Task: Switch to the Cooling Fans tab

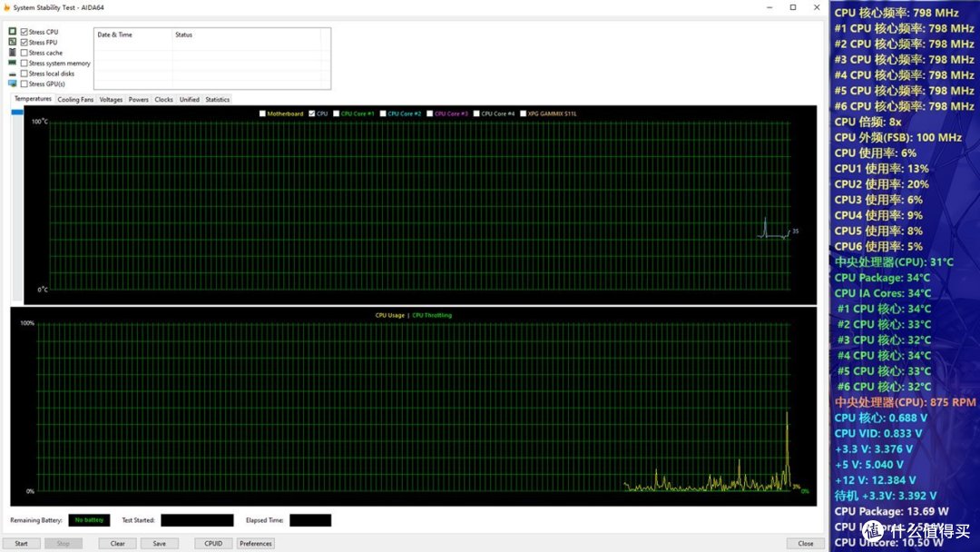Action: (75, 99)
